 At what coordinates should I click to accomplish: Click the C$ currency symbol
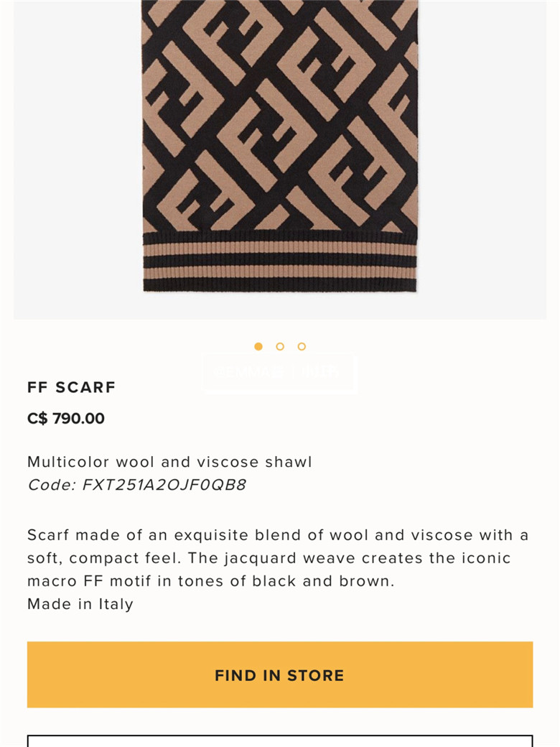click(x=37, y=418)
